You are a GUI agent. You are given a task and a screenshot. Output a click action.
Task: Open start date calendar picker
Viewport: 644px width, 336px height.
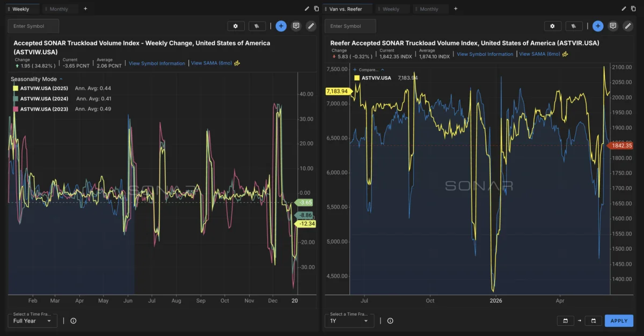tap(565, 321)
